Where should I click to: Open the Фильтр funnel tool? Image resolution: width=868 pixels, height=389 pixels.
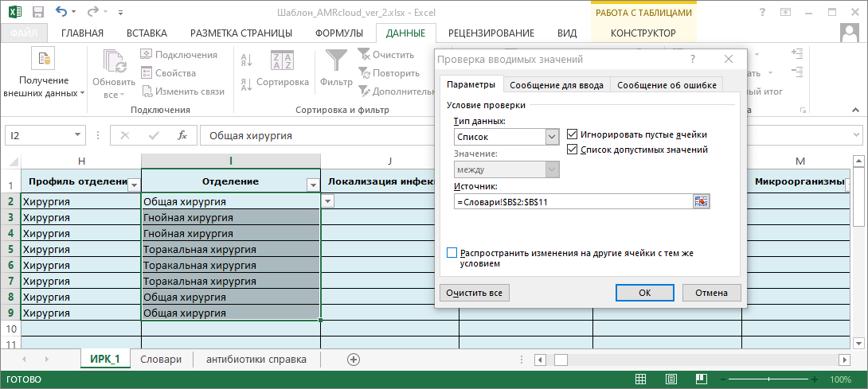(x=336, y=68)
